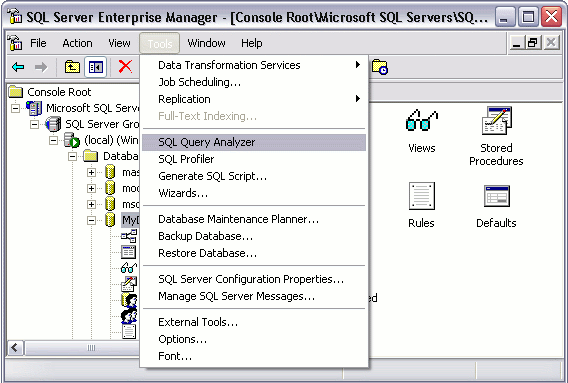Select the (local) server icon with green arrow
Viewport: 568px width, 383px height.
click(x=72, y=140)
